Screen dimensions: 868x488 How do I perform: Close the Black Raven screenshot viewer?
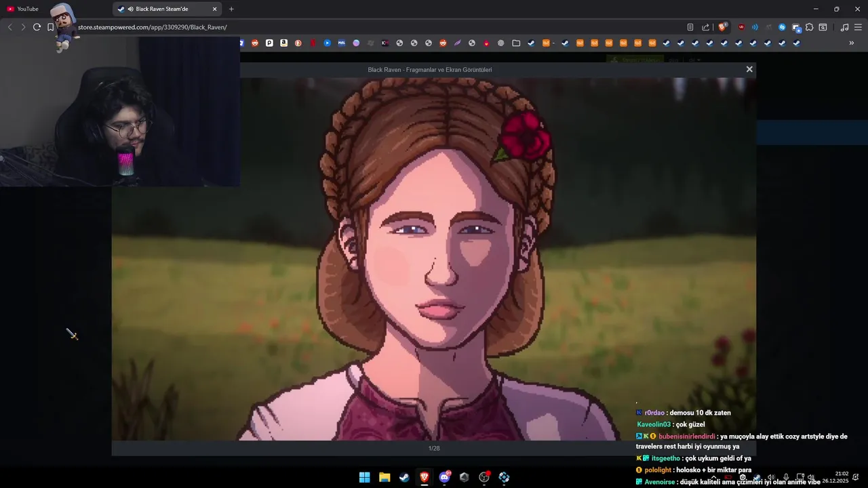tap(749, 69)
